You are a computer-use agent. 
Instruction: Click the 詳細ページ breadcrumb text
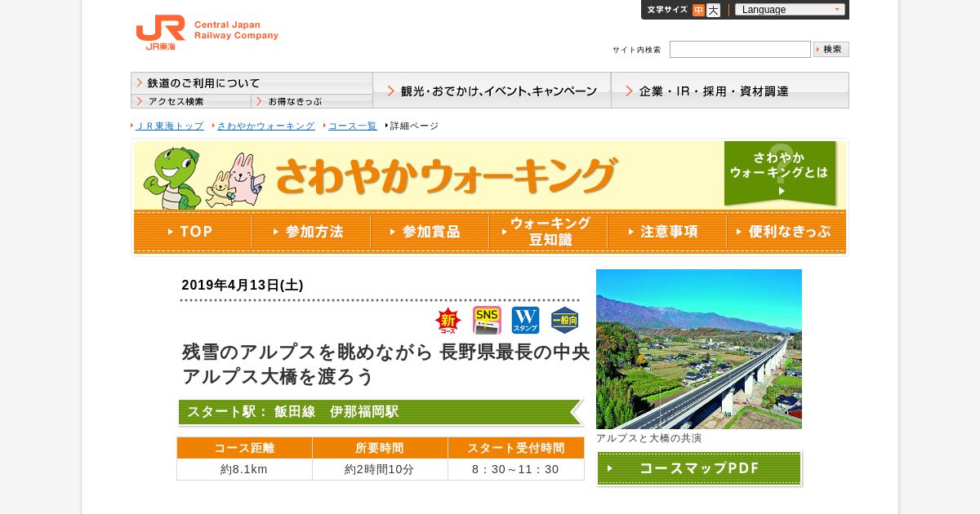point(414,126)
